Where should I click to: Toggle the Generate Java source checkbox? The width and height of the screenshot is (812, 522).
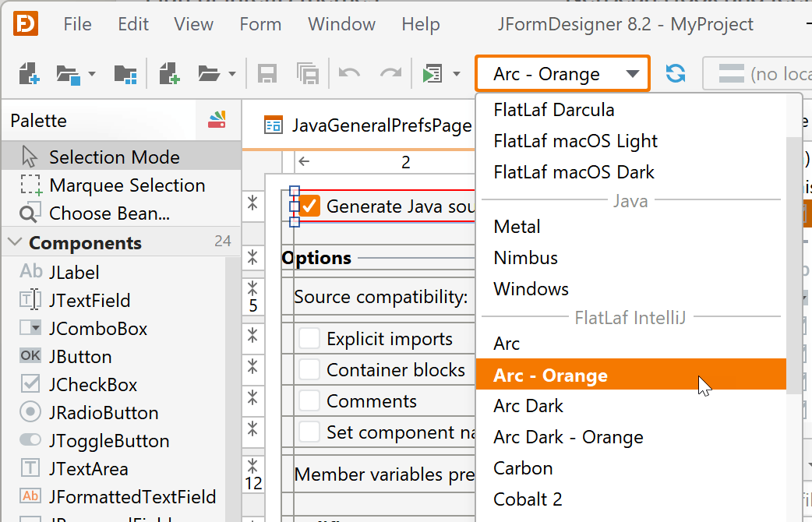309,206
